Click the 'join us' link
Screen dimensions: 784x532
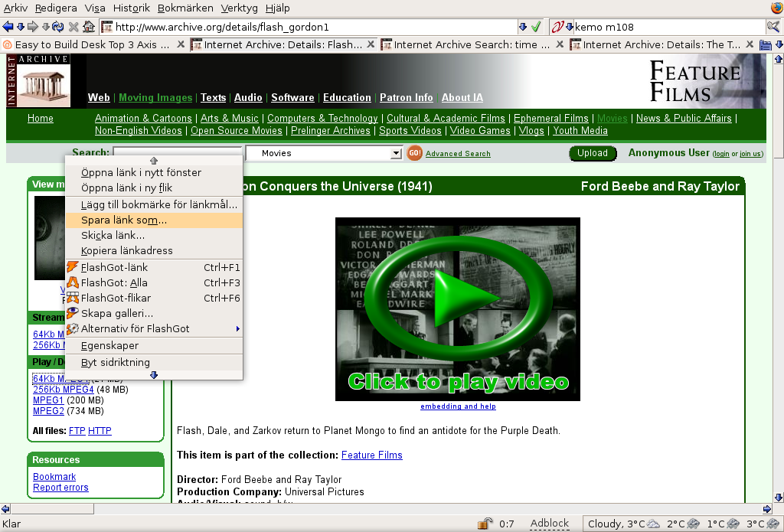pyautogui.click(x=750, y=154)
